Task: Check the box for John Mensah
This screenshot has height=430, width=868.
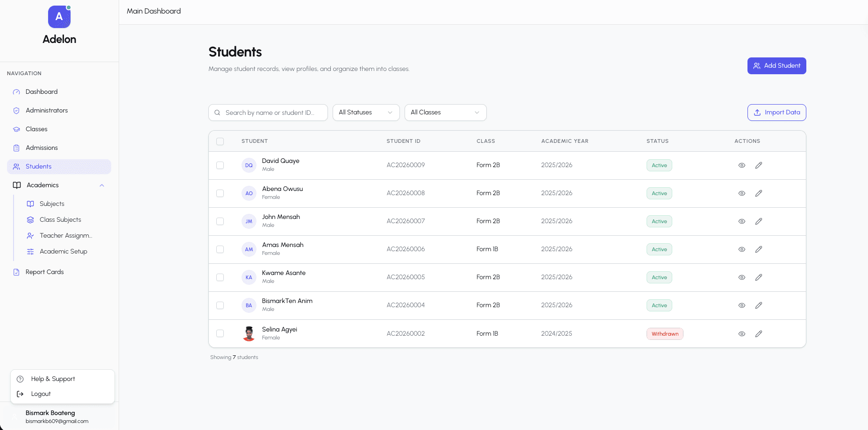Action: 220,221
